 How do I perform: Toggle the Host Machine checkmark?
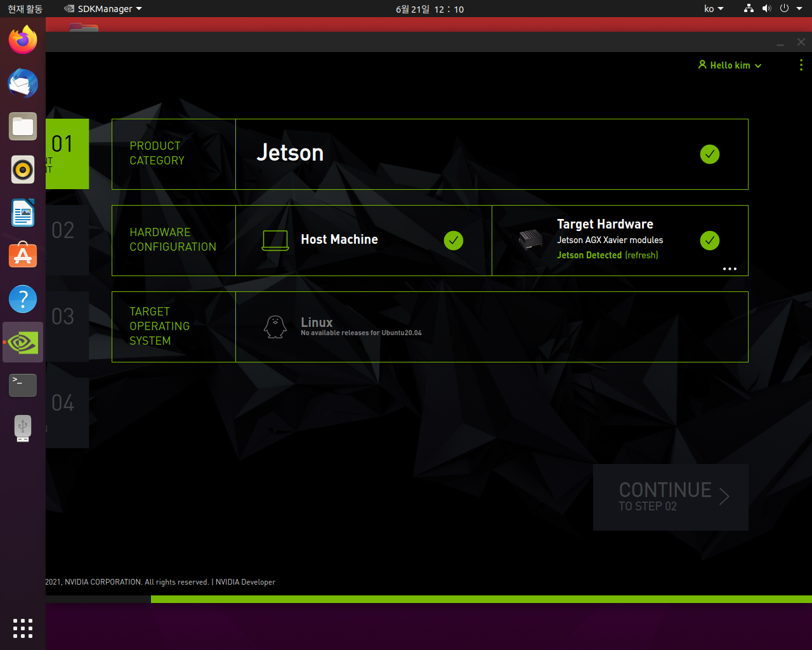pyautogui.click(x=454, y=241)
